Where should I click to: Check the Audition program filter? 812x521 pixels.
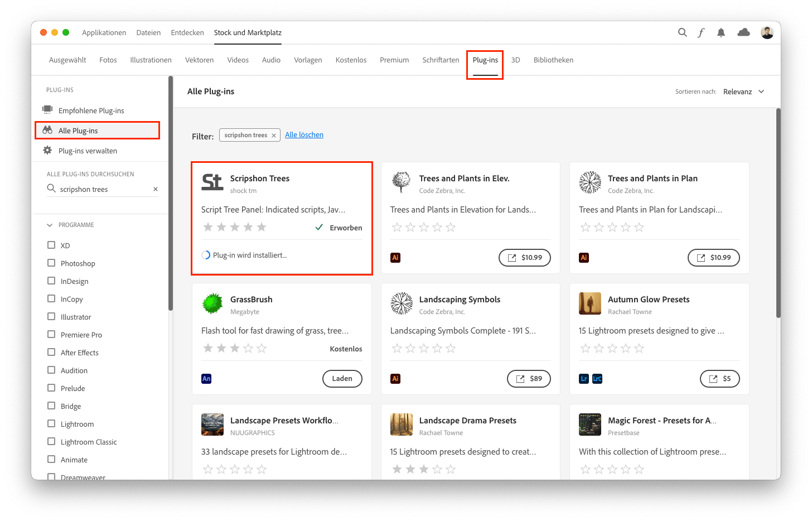[51, 370]
